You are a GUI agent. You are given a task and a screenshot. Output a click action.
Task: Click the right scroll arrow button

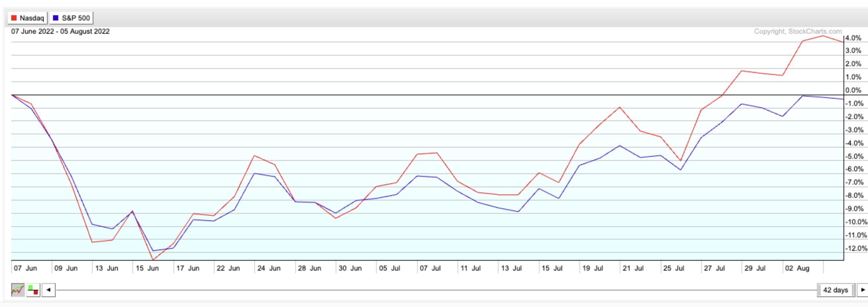click(x=863, y=290)
